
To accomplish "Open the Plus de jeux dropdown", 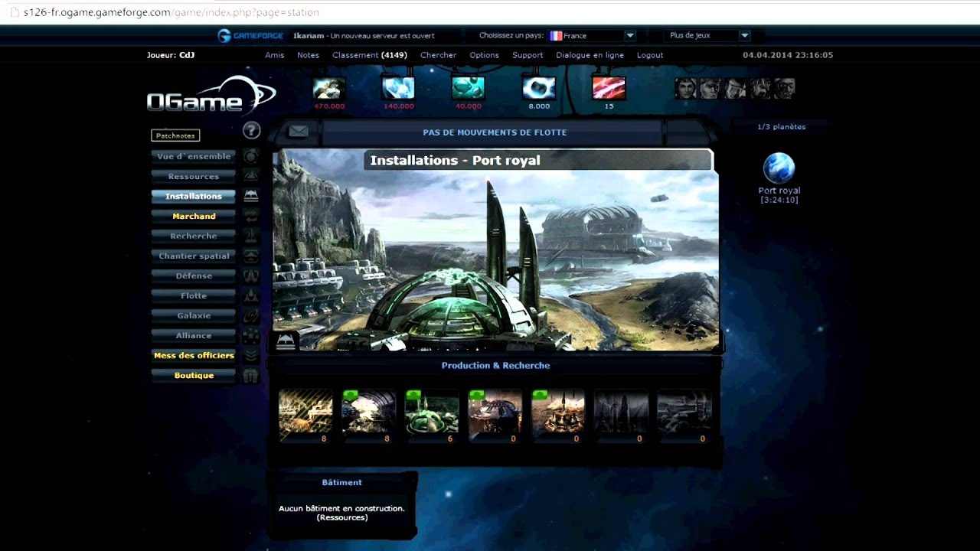I will coord(708,35).
